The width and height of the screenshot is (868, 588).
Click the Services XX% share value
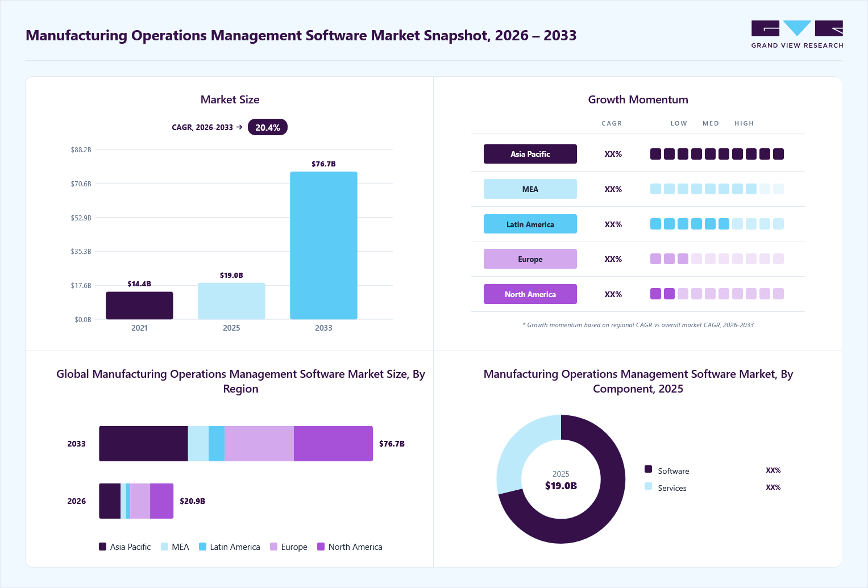[x=773, y=487]
